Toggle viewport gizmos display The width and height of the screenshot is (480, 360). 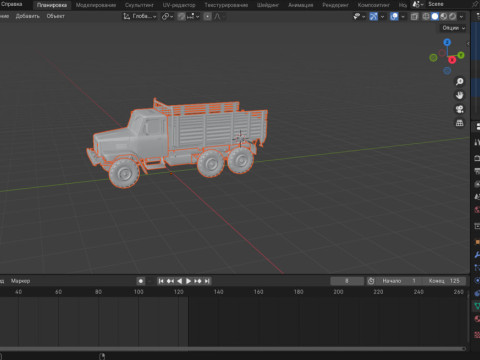point(374,16)
